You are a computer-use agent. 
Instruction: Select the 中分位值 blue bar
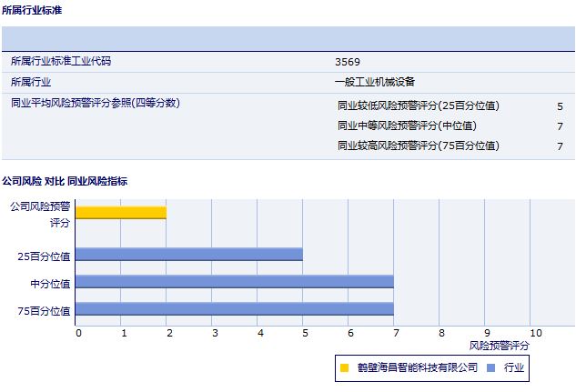point(235,282)
